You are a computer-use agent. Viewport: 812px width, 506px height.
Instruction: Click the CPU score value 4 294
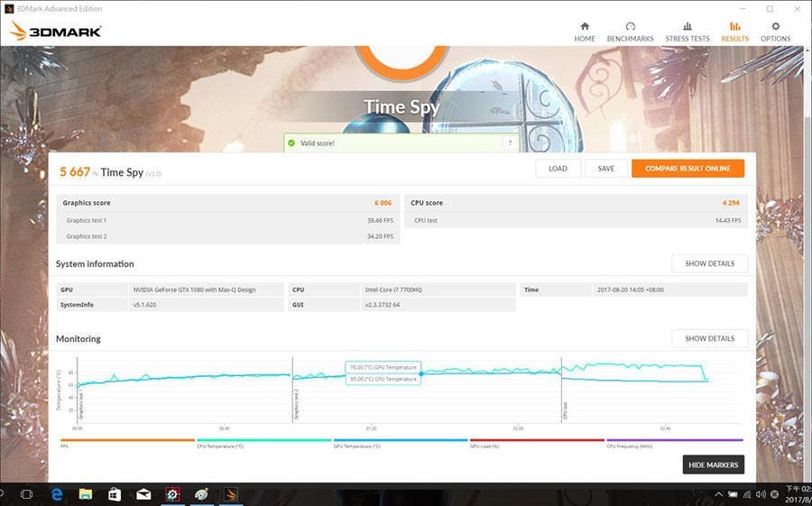pos(731,203)
